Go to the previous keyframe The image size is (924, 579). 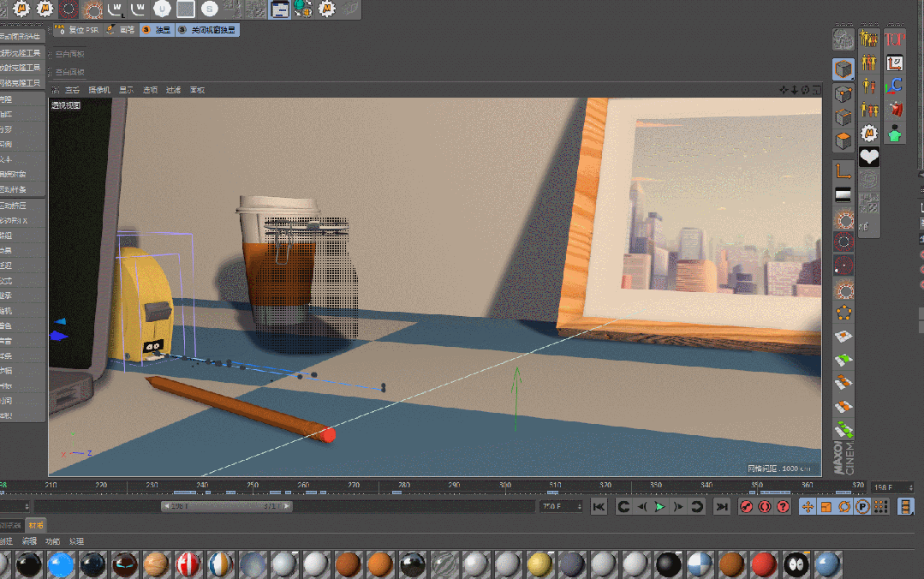pyautogui.click(x=623, y=507)
